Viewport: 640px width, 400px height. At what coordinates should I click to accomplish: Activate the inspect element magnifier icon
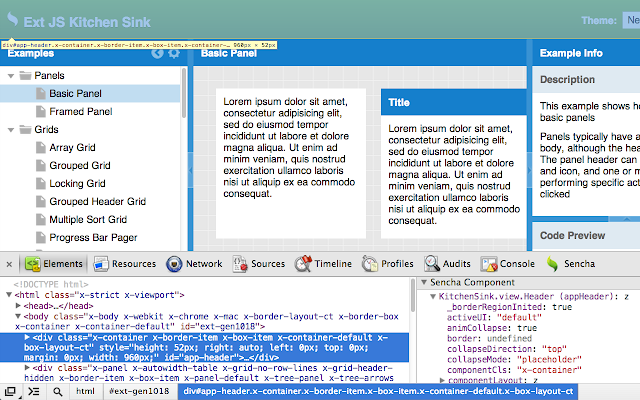tap(58, 392)
